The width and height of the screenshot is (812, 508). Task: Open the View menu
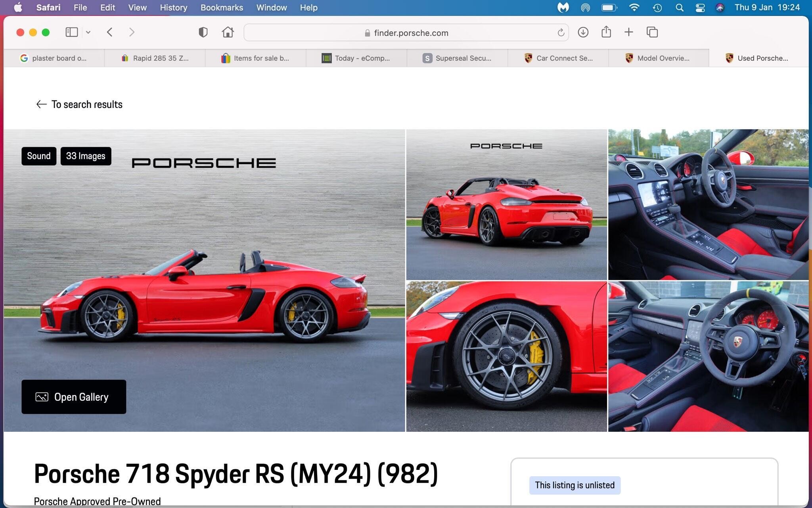[x=137, y=8]
